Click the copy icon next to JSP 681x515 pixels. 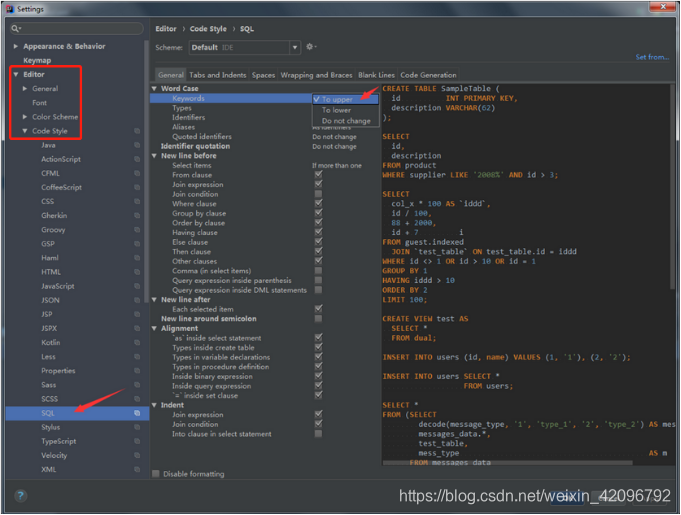(x=137, y=314)
